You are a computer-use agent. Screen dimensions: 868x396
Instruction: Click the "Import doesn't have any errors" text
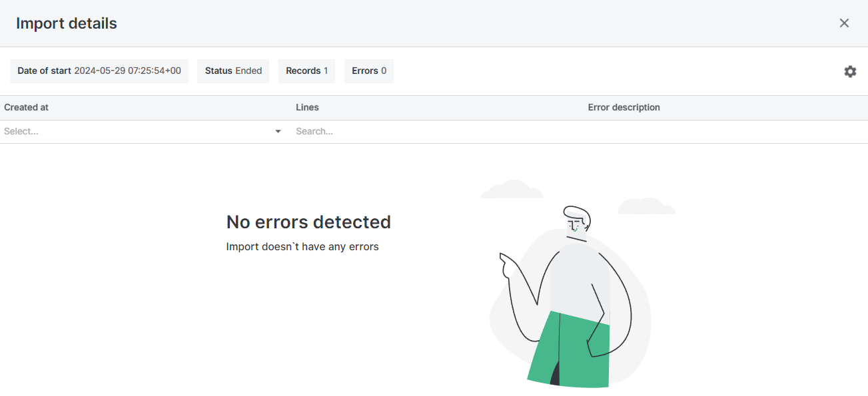pyautogui.click(x=302, y=247)
